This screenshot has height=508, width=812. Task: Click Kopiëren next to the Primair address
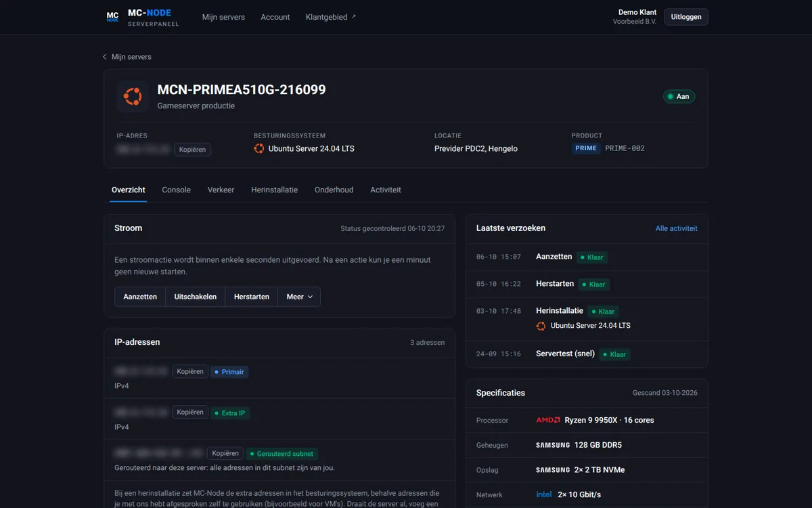[189, 372]
